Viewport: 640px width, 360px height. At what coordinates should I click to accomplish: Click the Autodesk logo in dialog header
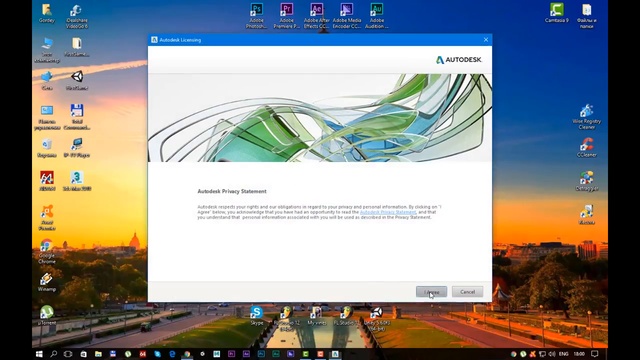(459, 60)
